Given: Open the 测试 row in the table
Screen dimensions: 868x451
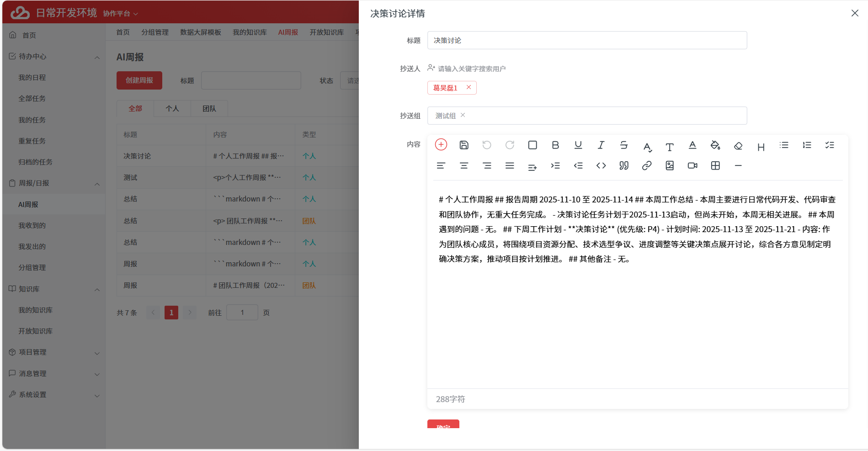Looking at the screenshot, I should (238, 177).
